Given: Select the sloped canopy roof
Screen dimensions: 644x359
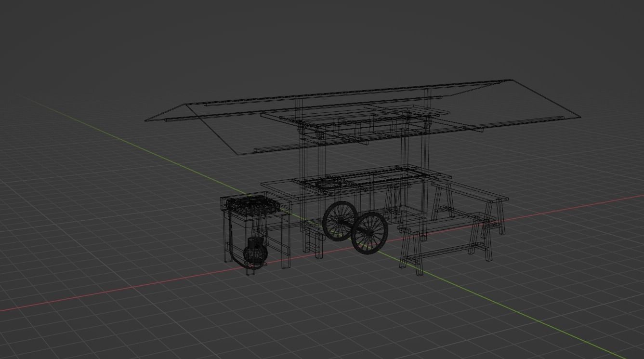Looking at the screenshot, I should (363, 117).
